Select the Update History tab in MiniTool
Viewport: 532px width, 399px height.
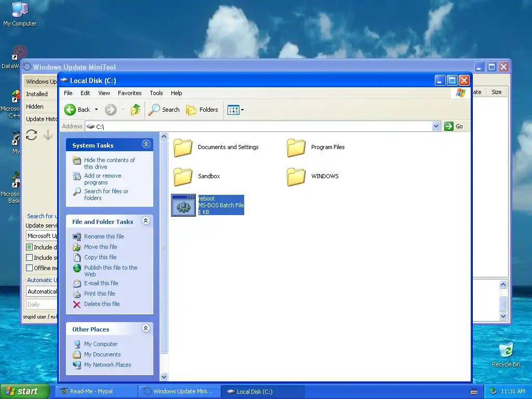click(x=41, y=119)
